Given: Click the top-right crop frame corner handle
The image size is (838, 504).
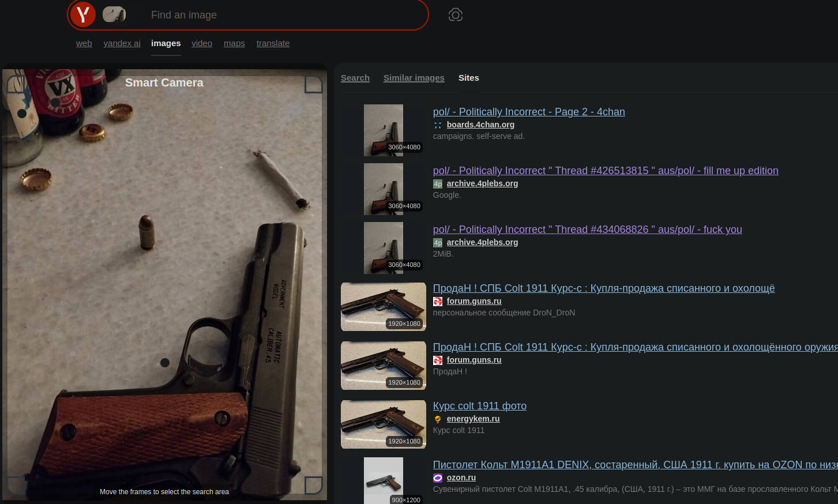Looking at the screenshot, I should (x=313, y=84).
